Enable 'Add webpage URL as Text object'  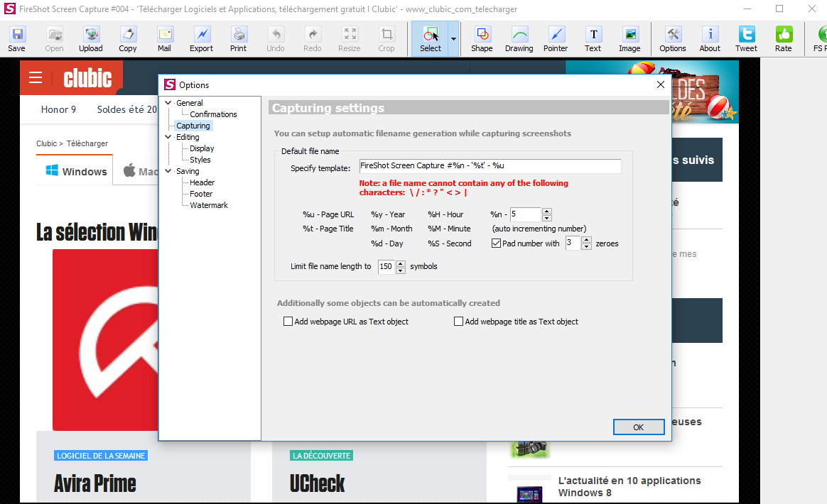pyautogui.click(x=288, y=321)
